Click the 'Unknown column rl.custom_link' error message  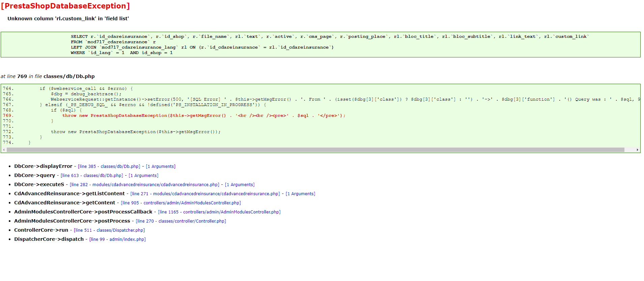click(x=68, y=19)
